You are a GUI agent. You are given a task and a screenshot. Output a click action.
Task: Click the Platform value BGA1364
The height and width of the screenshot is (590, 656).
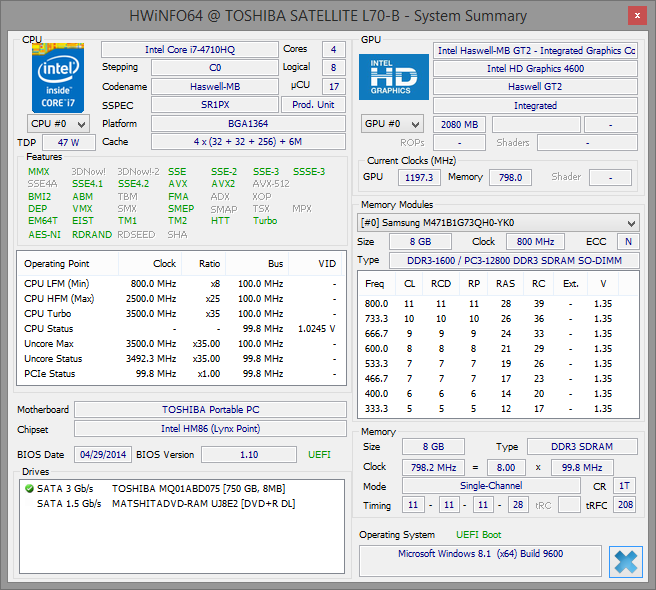[x=248, y=124]
